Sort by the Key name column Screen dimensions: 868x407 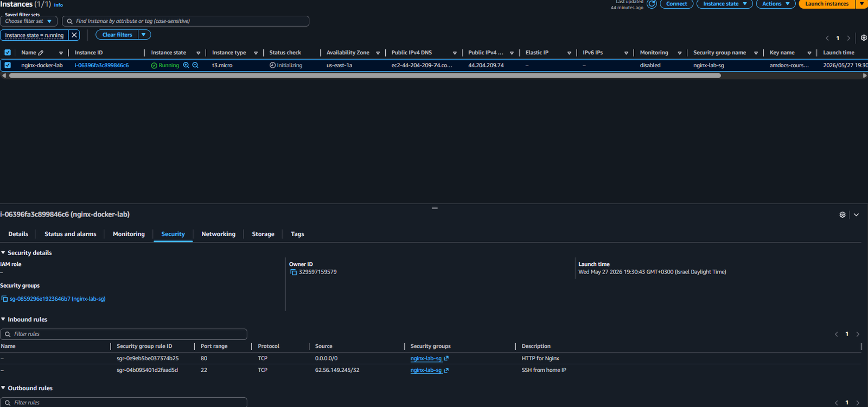tap(809, 53)
